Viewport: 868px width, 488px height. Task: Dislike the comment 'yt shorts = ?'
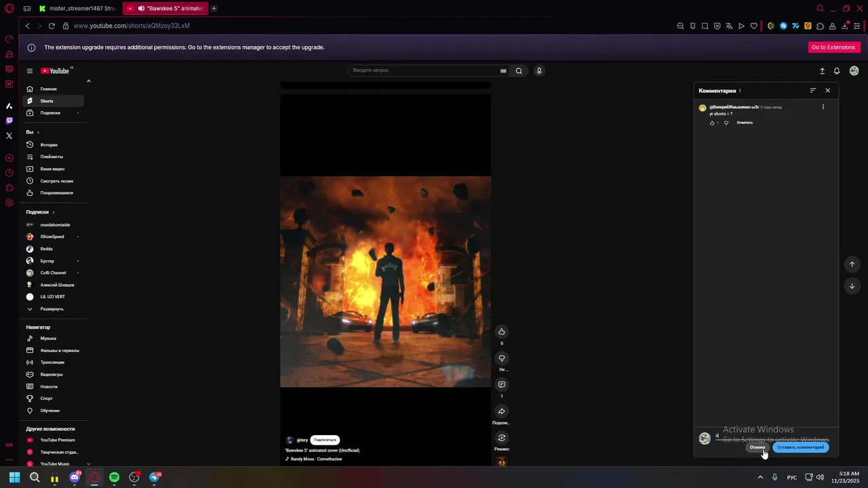point(726,123)
